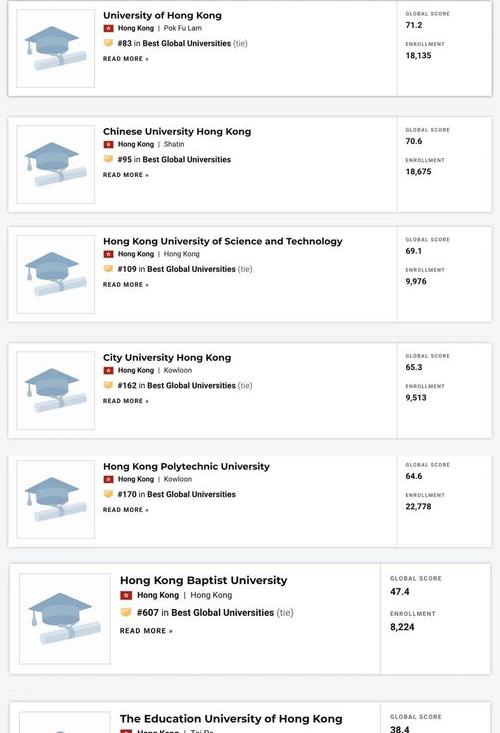Click Hong Kong University of Science and Technology thumbnail
500x733 pixels.
tap(56, 274)
